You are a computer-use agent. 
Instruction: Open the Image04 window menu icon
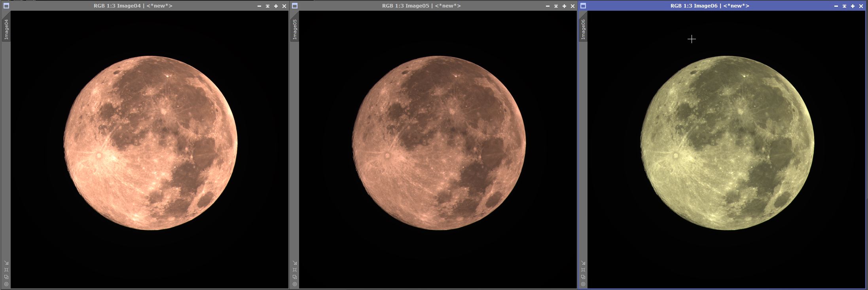(x=6, y=6)
